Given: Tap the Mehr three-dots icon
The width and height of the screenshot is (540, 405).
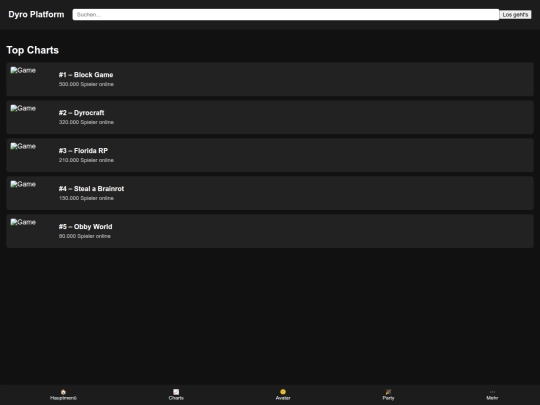Looking at the screenshot, I should (x=492, y=392).
